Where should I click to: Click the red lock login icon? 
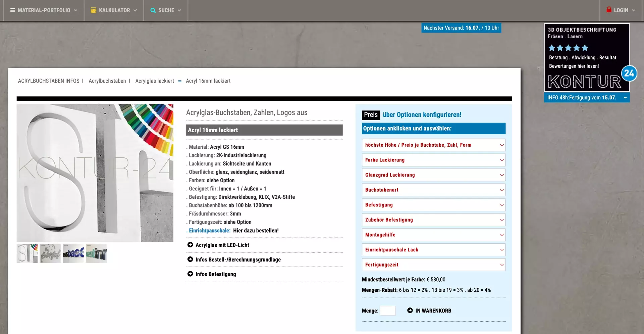click(609, 10)
